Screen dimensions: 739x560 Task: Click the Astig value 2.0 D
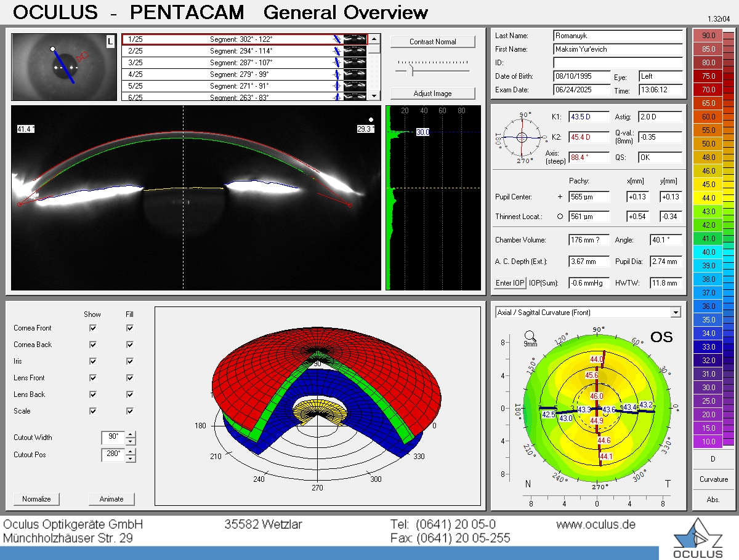[660, 117]
